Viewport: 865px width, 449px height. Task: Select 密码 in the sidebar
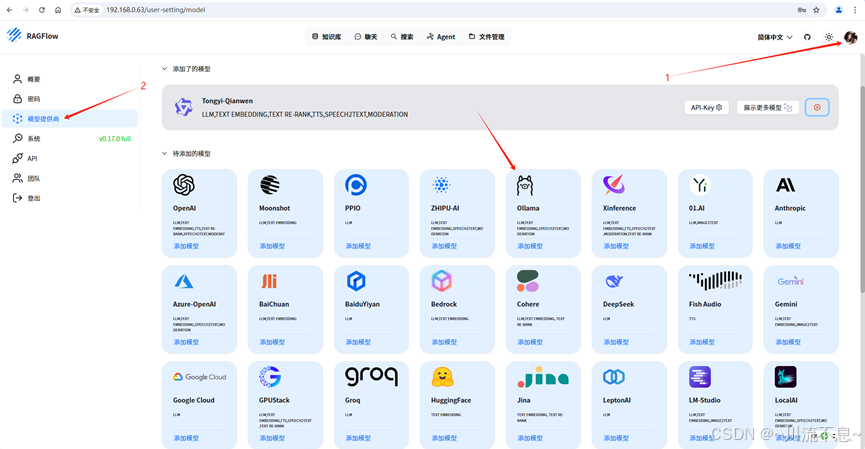(70, 99)
